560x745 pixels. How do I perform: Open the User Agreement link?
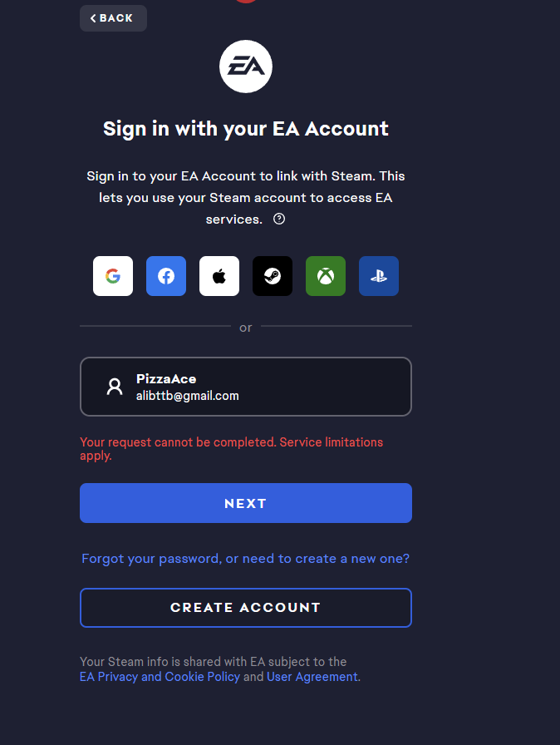coord(312,677)
